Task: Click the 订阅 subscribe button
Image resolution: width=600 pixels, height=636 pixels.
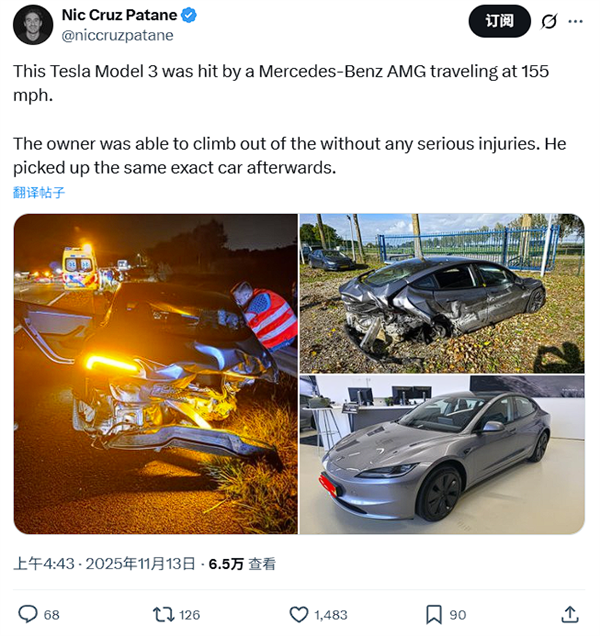Action: tap(499, 21)
